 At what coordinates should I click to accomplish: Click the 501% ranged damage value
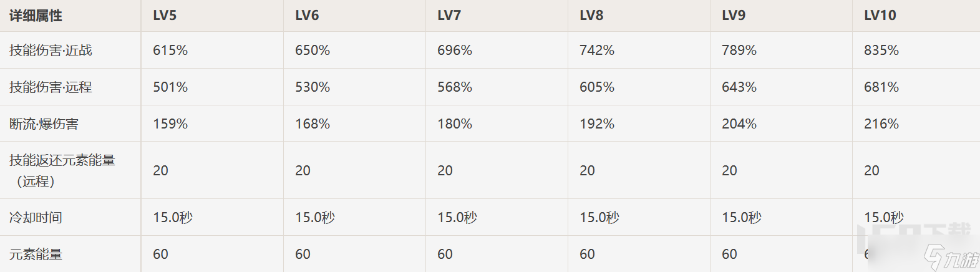pos(170,87)
